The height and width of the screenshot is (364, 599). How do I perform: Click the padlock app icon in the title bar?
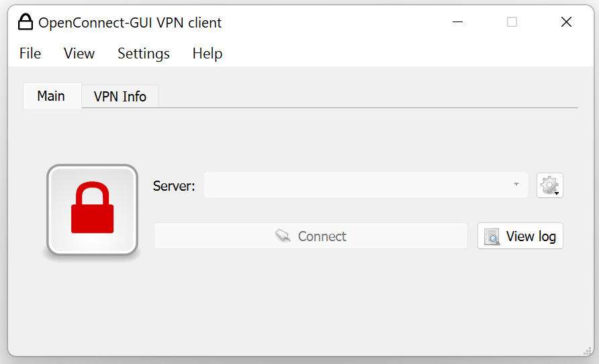click(x=25, y=22)
